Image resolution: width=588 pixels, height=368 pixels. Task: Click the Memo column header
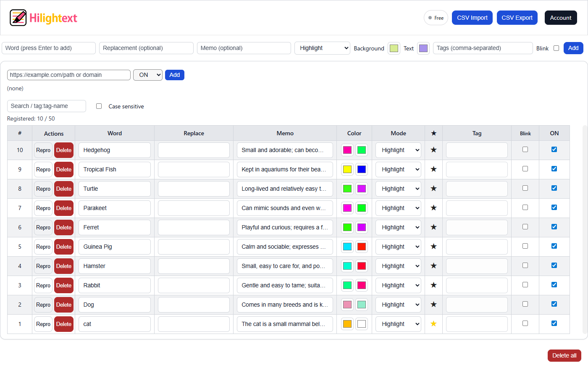point(285,133)
